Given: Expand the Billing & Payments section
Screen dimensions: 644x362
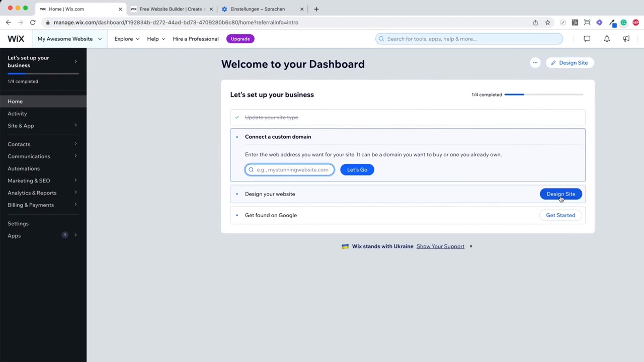Looking at the screenshot, I should pos(75,205).
